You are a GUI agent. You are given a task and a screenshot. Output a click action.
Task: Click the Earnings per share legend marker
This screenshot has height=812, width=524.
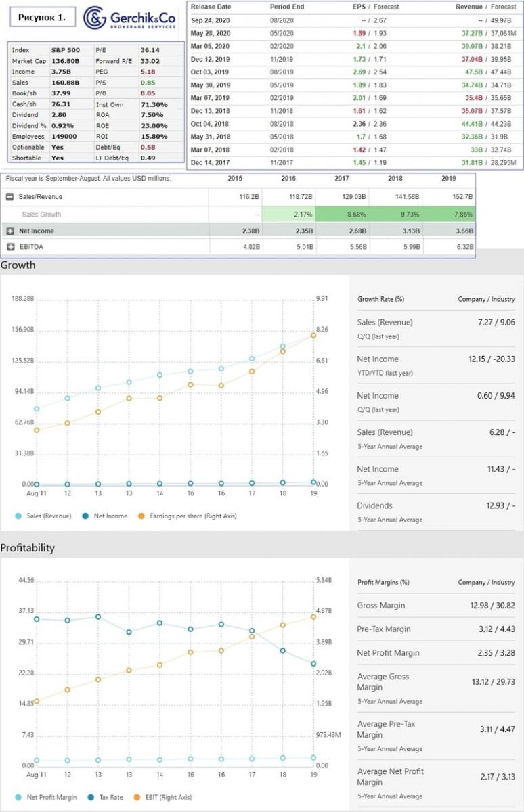(x=141, y=516)
